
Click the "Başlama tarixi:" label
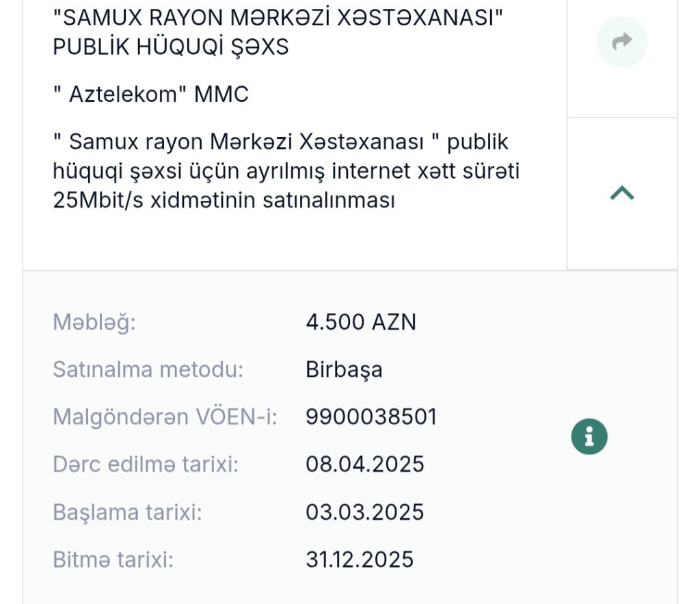(127, 512)
